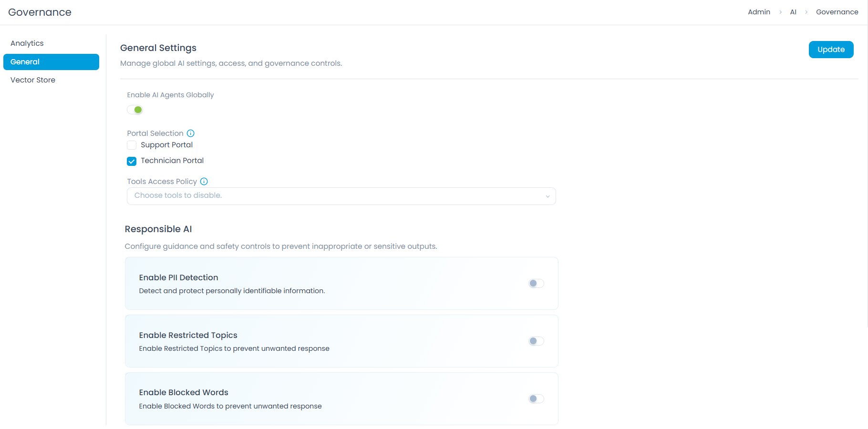Click the Update button
This screenshot has width=868, height=429.
point(830,50)
